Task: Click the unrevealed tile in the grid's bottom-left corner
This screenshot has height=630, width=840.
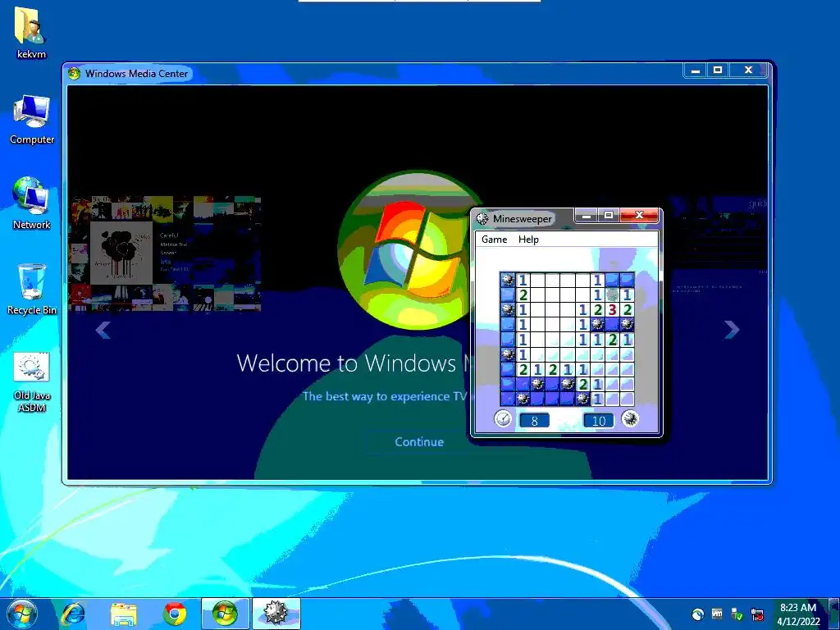Action: tap(507, 399)
